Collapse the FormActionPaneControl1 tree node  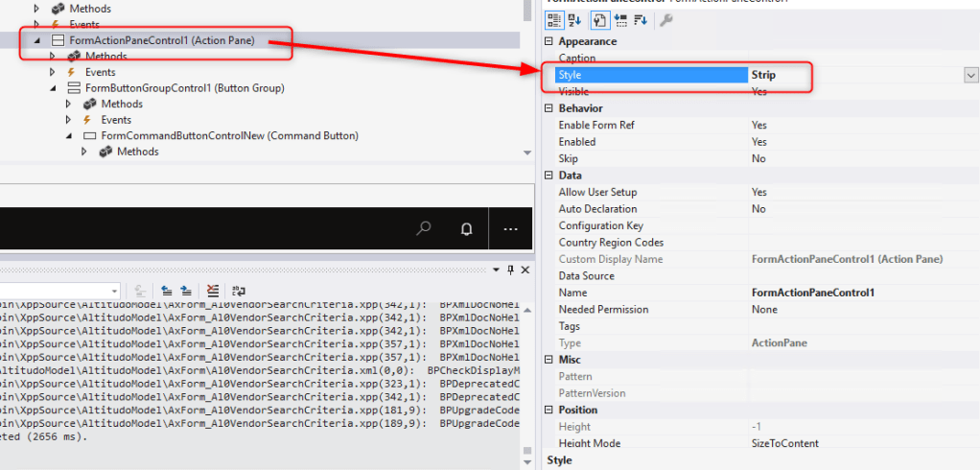click(x=37, y=41)
